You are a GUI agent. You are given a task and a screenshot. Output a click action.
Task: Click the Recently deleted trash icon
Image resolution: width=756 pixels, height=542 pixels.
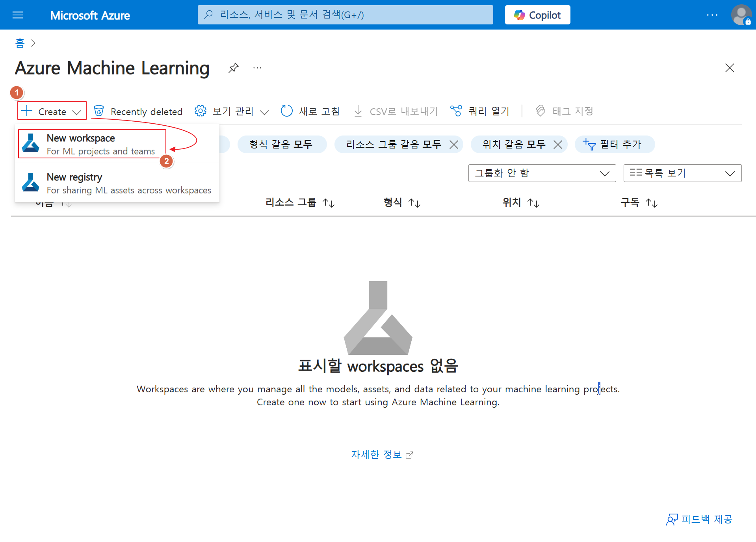(99, 111)
